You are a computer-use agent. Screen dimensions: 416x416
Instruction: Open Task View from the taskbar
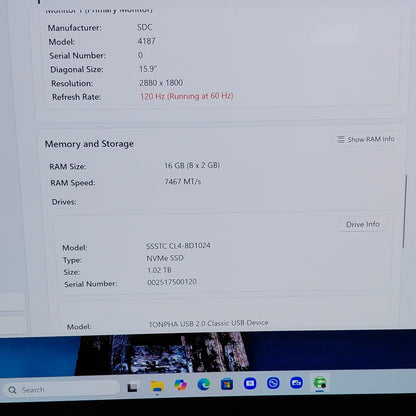133,387
